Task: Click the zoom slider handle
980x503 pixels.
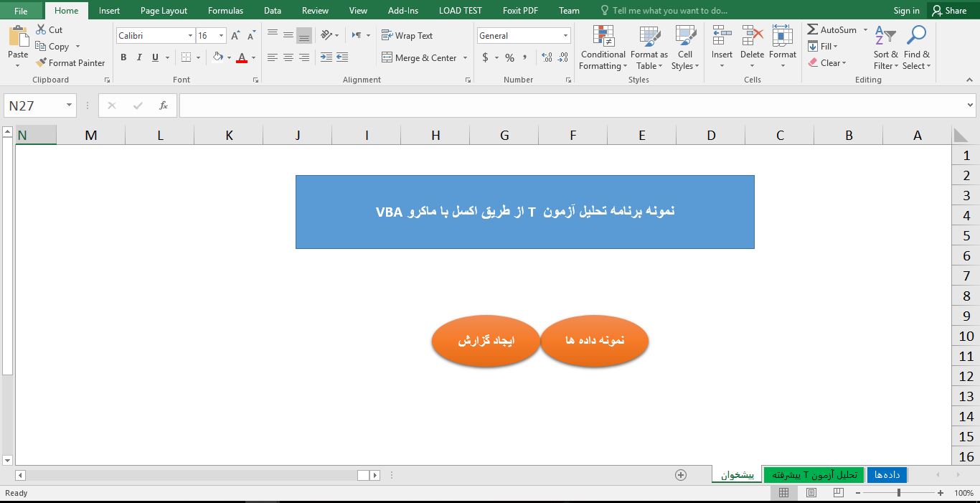Action: pos(899,493)
